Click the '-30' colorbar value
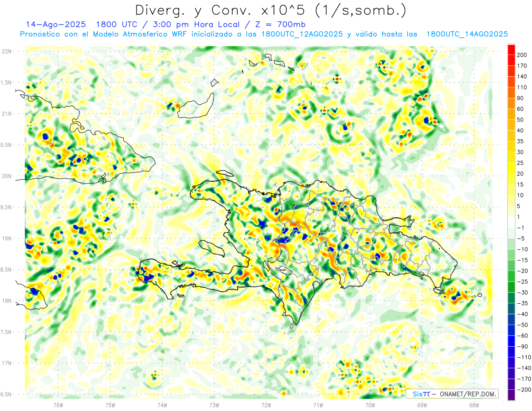The width and height of the screenshot is (532, 411). click(523, 293)
